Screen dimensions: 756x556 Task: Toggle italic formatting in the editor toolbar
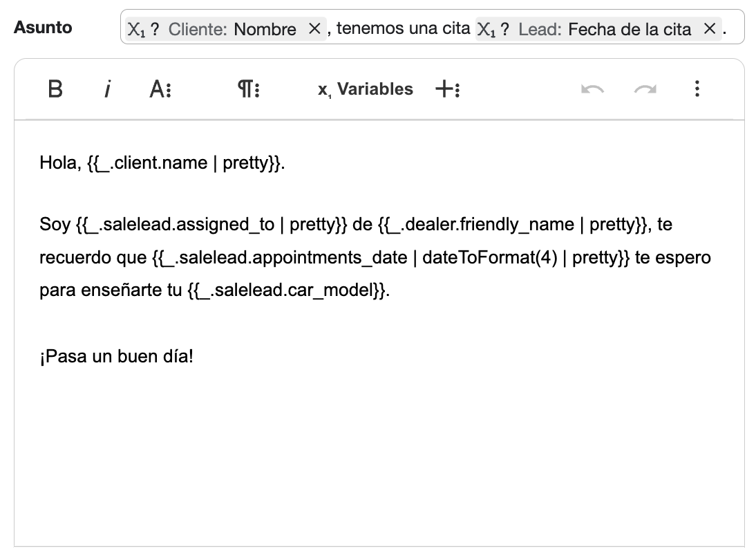point(107,89)
